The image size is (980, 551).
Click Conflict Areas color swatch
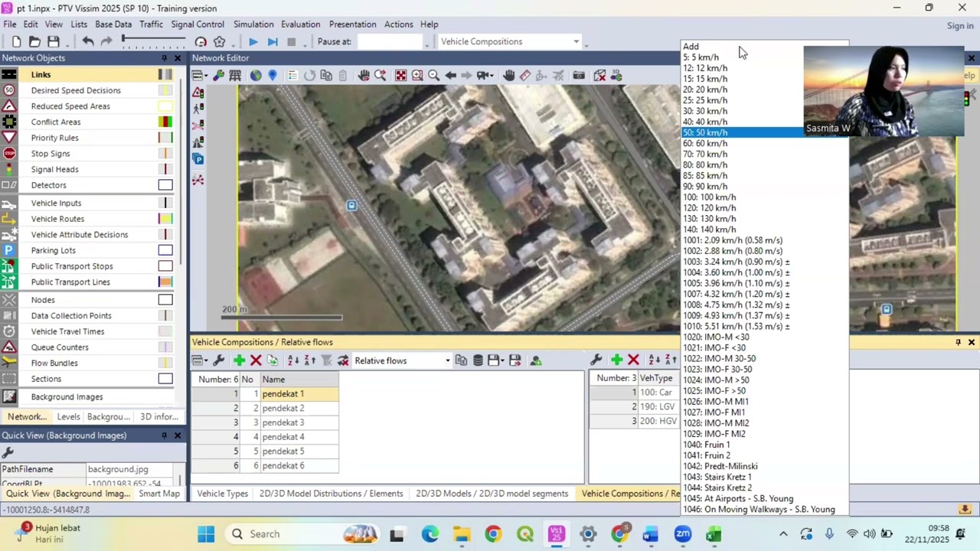click(165, 122)
